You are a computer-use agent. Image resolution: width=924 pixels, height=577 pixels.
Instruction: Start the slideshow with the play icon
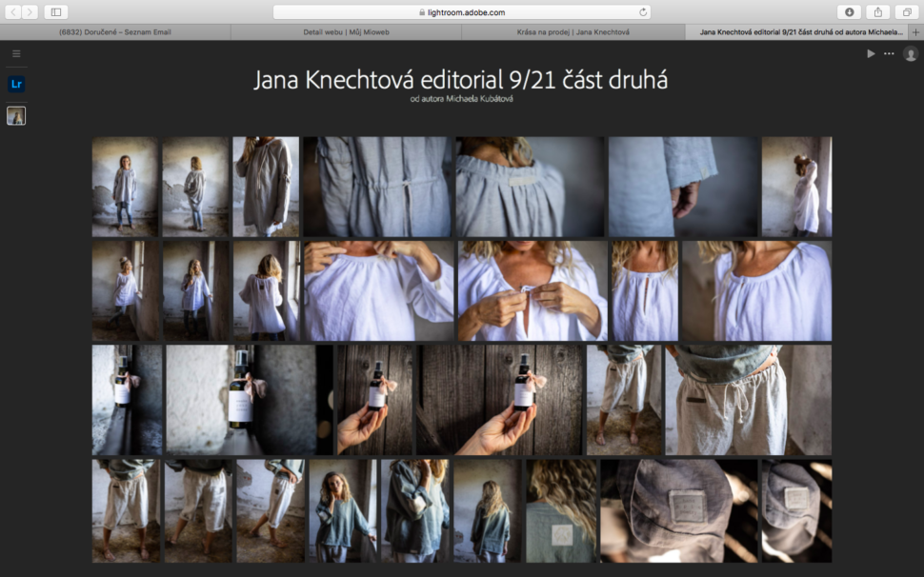pos(871,53)
